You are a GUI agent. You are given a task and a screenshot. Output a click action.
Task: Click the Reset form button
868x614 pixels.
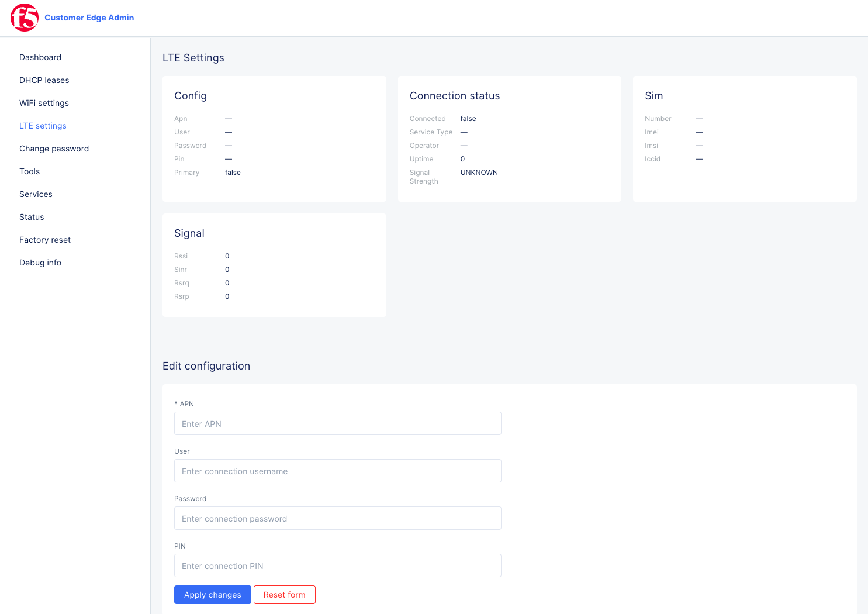[285, 595]
